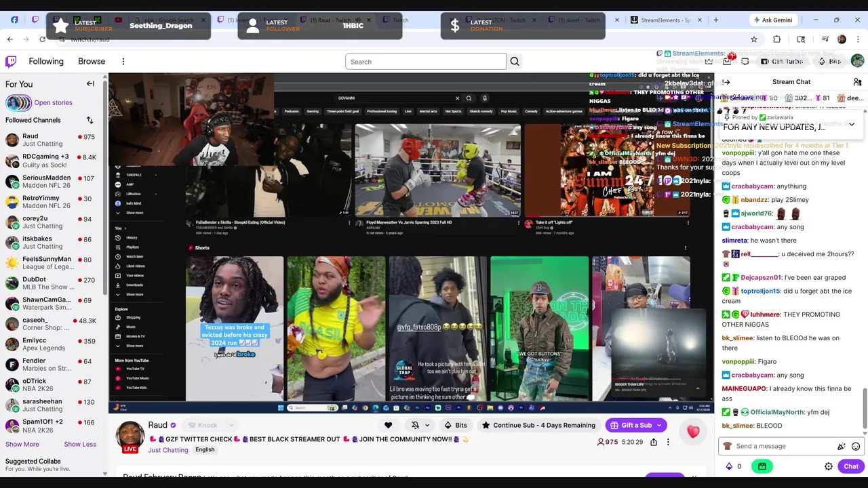Screen dimensions: 868x488
Task: Open channel points rewards button
Action: click(x=762, y=466)
